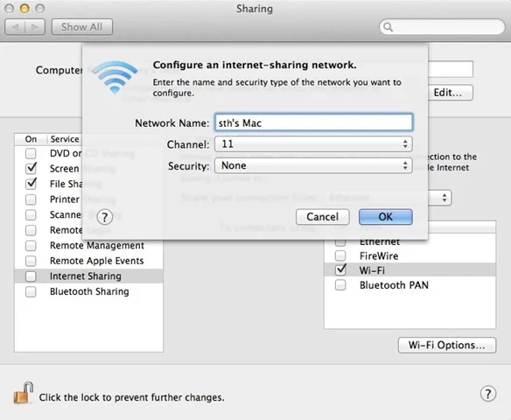Open the Security dropdown
The height and width of the screenshot is (420, 511).
pos(313,165)
